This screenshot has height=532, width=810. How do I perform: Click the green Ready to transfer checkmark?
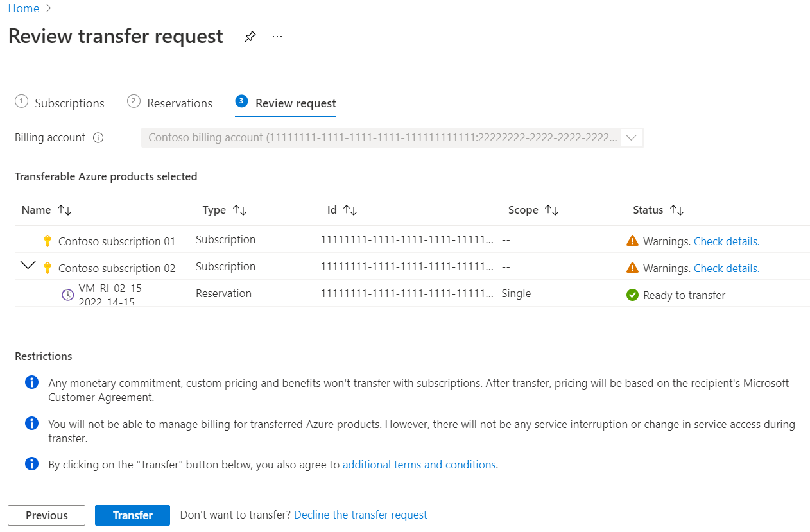click(632, 295)
